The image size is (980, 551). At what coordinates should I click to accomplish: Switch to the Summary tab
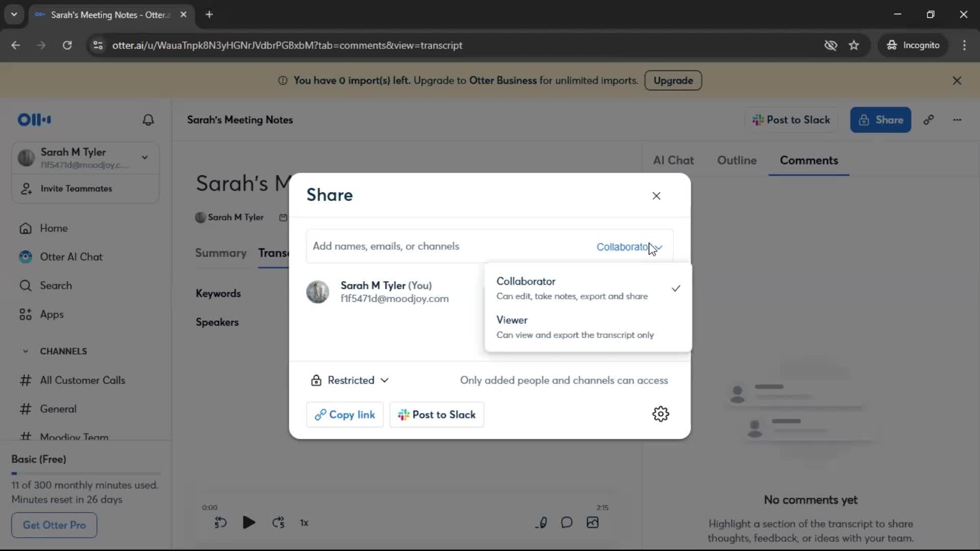click(x=220, y=253)
